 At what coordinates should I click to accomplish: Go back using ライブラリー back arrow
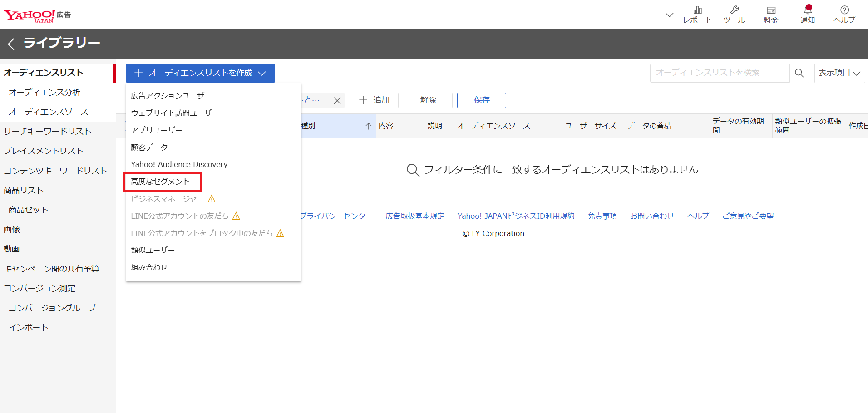coord(11,44)
